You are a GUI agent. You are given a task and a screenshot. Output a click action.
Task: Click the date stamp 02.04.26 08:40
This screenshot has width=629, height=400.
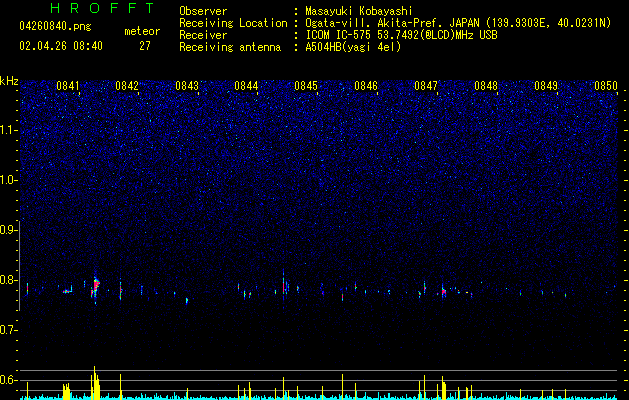(61, 46)
